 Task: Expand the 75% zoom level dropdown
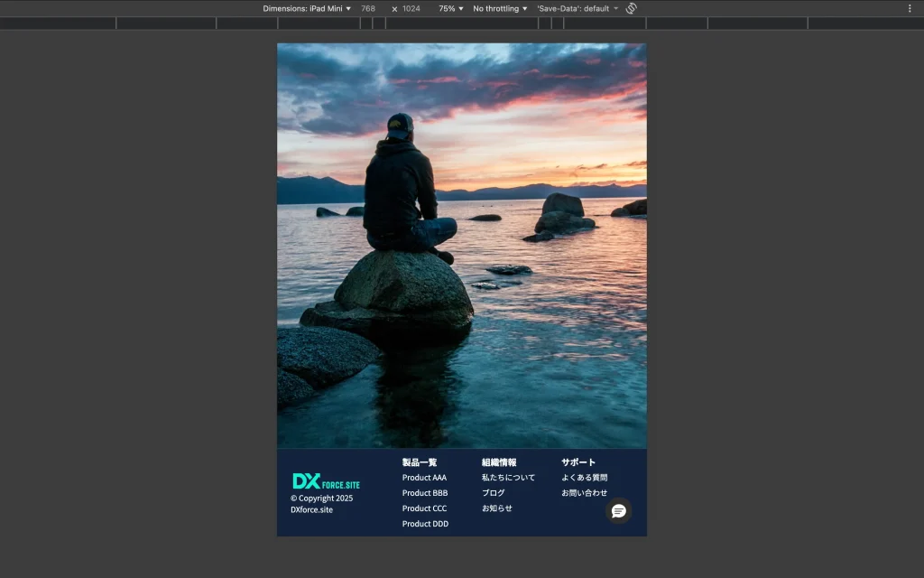coord(450,8)
